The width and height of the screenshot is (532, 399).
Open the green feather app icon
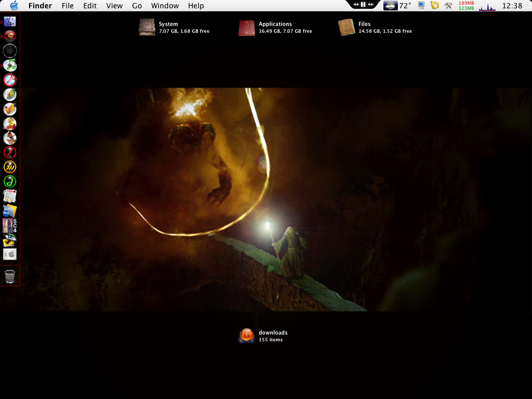[10, 95]
